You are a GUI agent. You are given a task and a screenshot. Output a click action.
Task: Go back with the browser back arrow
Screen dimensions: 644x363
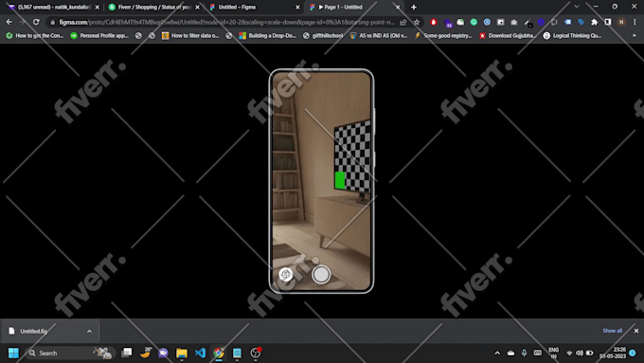pos(9,22)
